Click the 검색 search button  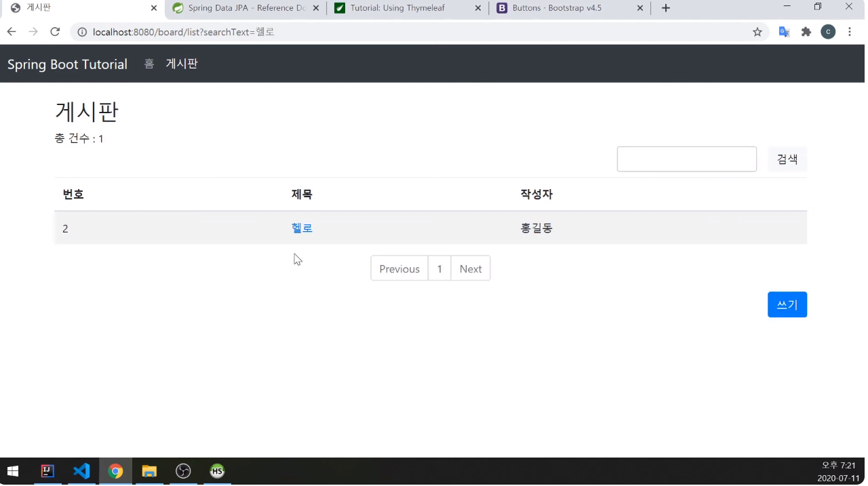point(787,159)
